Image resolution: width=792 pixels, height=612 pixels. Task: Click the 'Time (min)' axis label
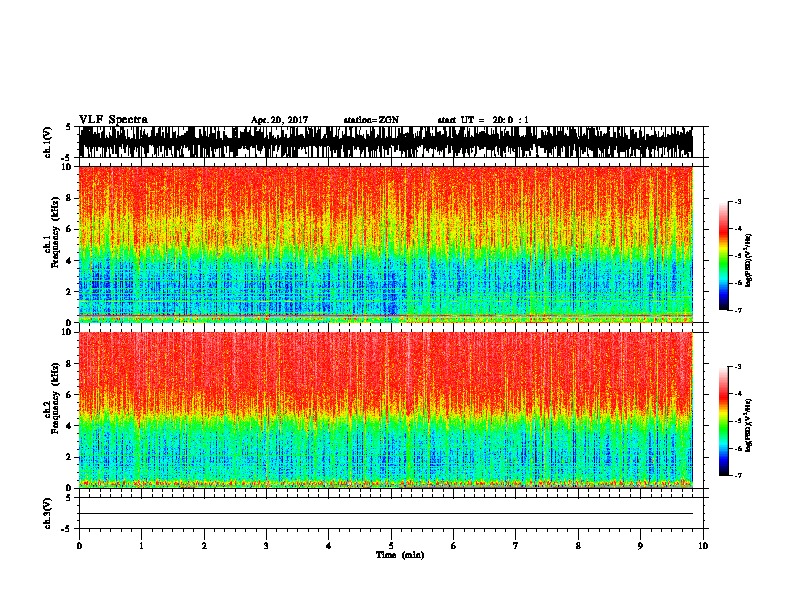[x=400, y=555]
